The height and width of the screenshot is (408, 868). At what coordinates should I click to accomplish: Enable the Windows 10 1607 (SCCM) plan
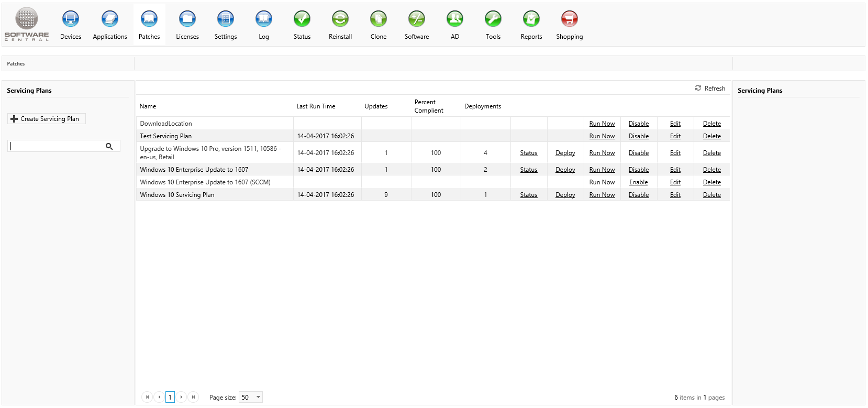[638, 182]
